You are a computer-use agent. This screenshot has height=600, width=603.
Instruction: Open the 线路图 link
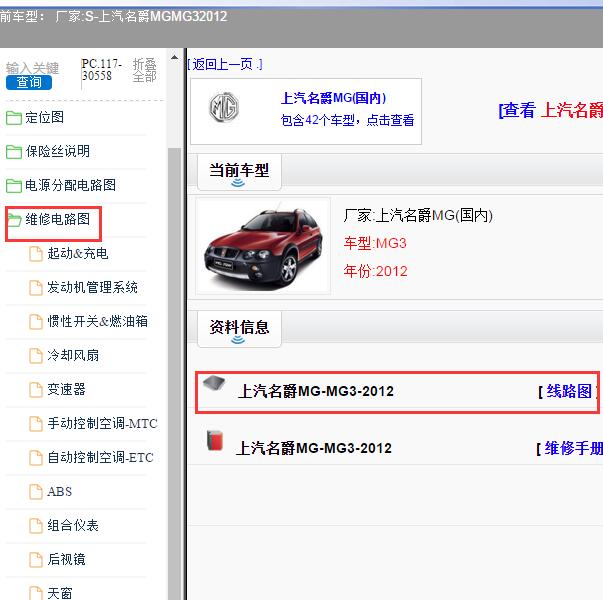point(569,392)
